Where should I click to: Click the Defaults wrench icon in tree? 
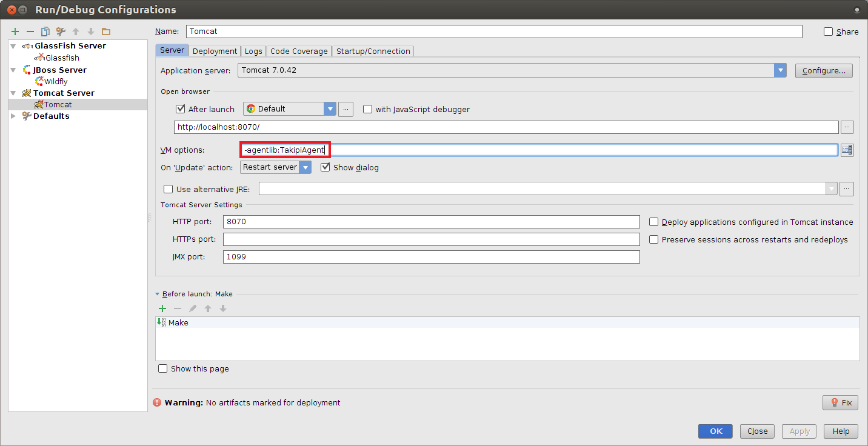point(27,116)
